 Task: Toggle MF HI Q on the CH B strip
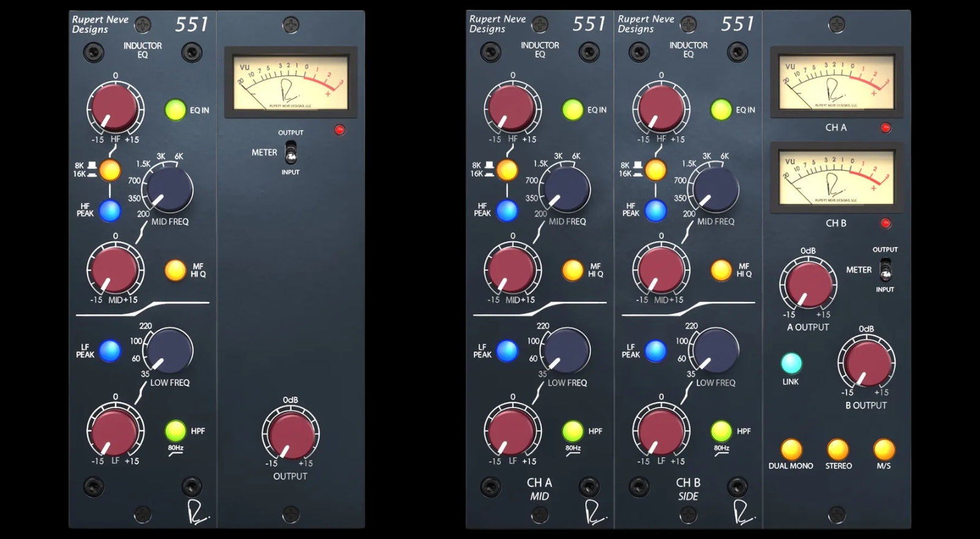[x=721, y=270]
